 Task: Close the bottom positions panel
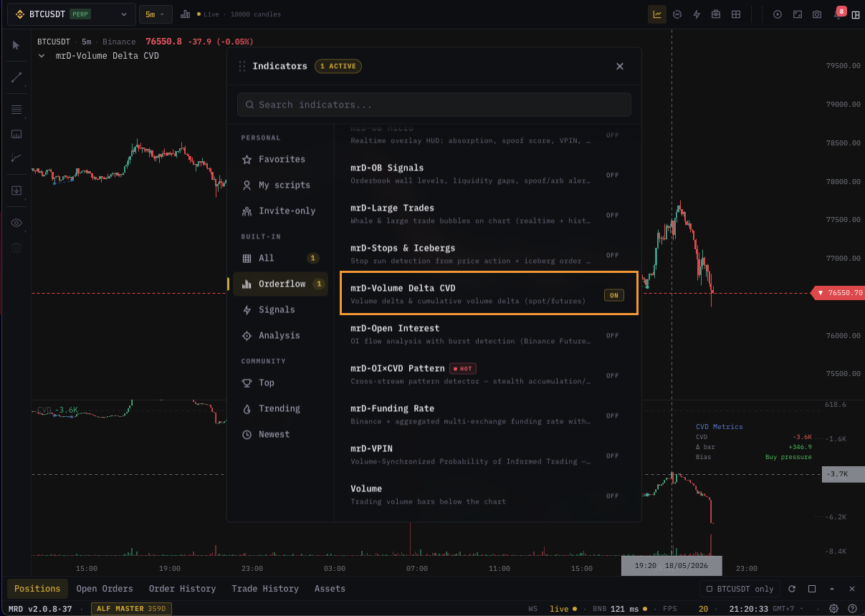[852, 589]
